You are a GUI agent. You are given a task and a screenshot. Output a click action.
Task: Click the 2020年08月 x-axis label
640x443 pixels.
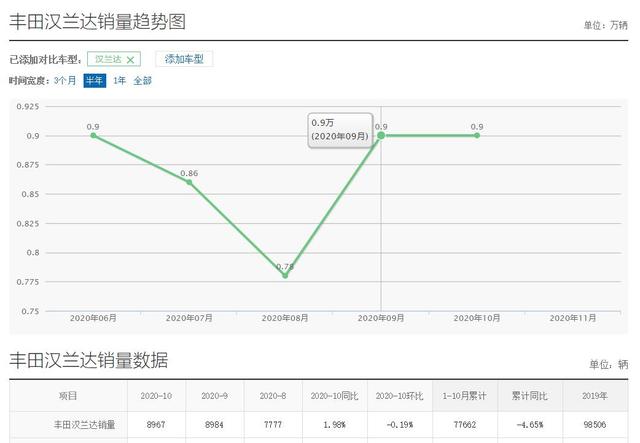point(285,318)
